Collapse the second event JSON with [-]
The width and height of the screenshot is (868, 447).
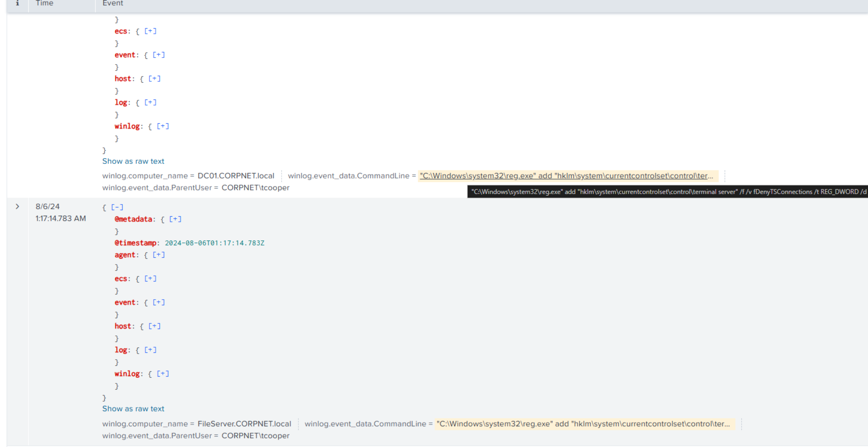(117, 208)
